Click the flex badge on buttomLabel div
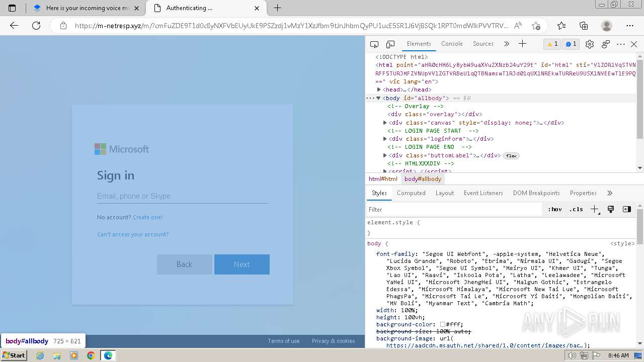 tap(511, 156)
